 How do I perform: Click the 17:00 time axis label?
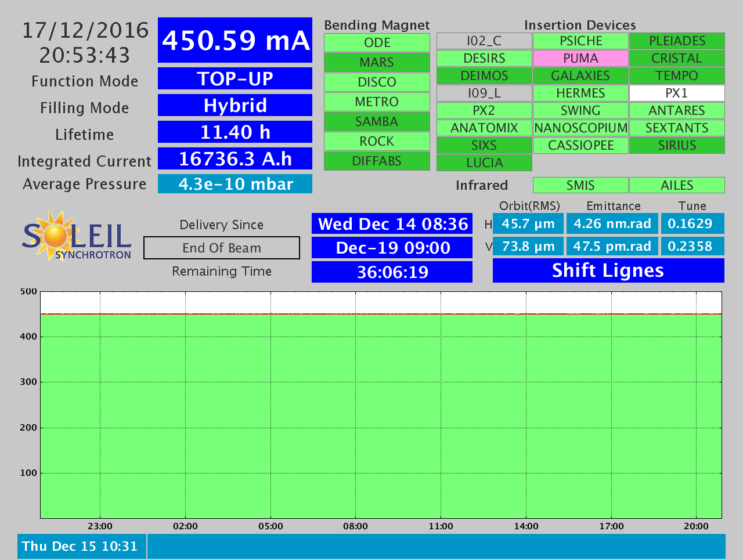pyautogui.click(x=611, y=526)
